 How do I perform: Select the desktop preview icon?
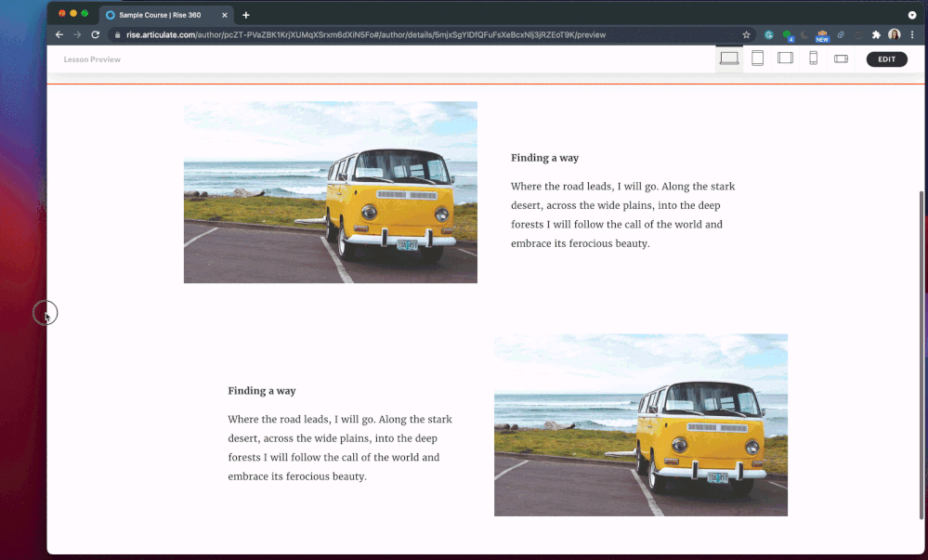[x=729, y=59]
